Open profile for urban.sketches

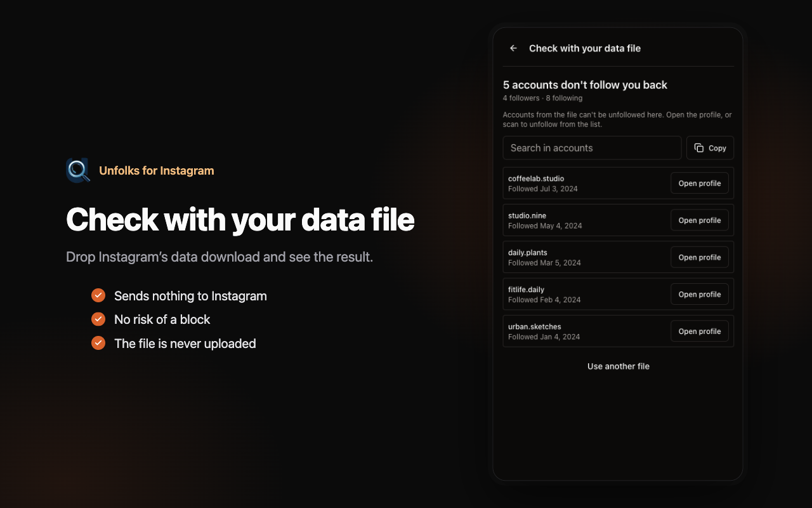click(x=700, y=331)
